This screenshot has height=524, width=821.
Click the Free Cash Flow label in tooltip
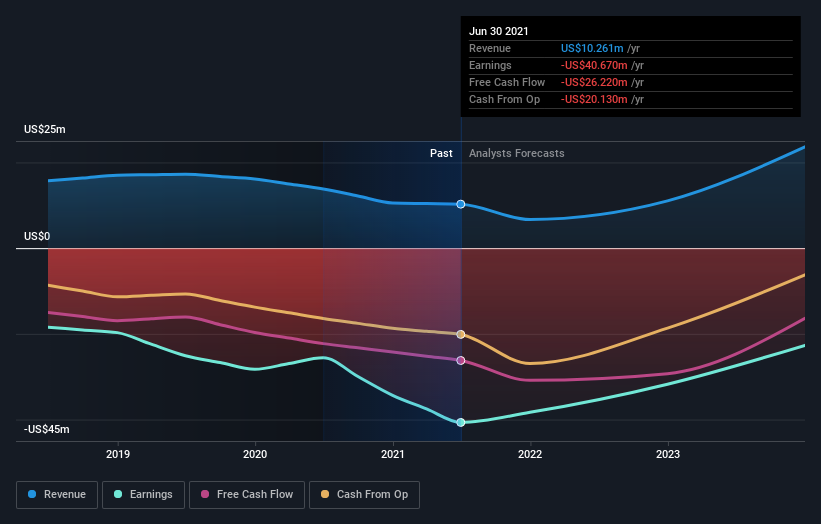(x=507, y=82)
